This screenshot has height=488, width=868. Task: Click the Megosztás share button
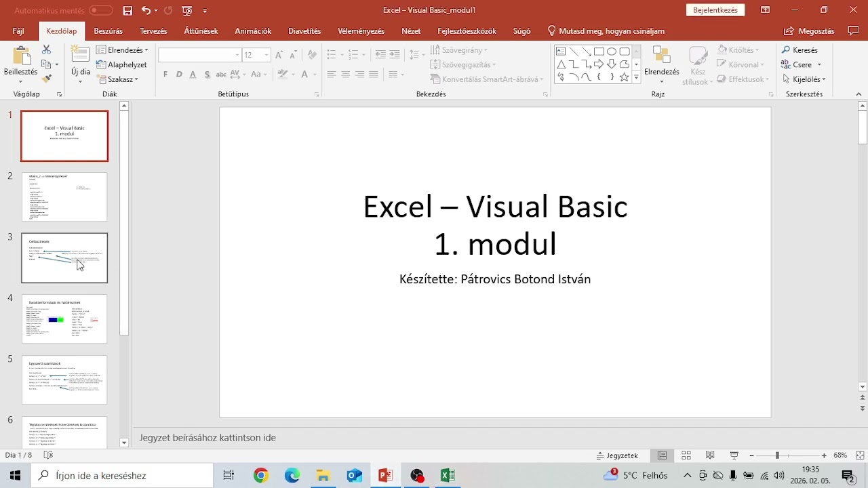pos(809,31)
